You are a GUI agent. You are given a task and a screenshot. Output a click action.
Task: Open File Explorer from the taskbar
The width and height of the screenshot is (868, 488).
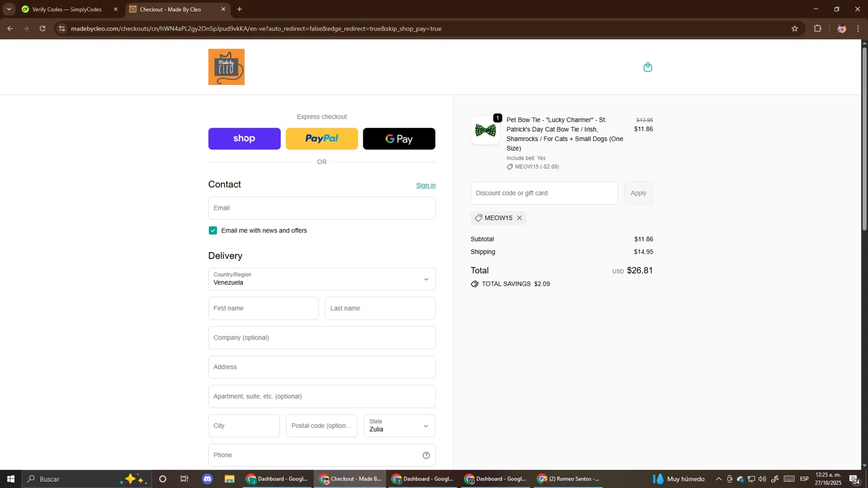(x=229, y=479)
